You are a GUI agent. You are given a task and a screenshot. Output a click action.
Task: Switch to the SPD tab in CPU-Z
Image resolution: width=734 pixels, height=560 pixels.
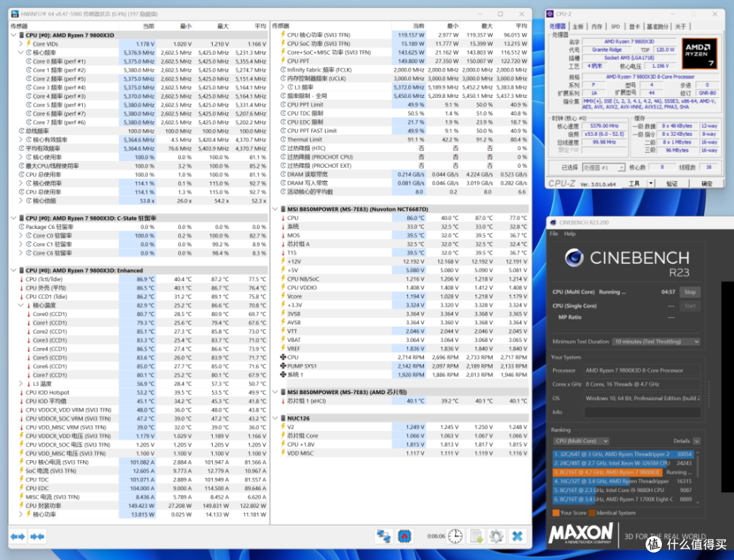point(615,27)
